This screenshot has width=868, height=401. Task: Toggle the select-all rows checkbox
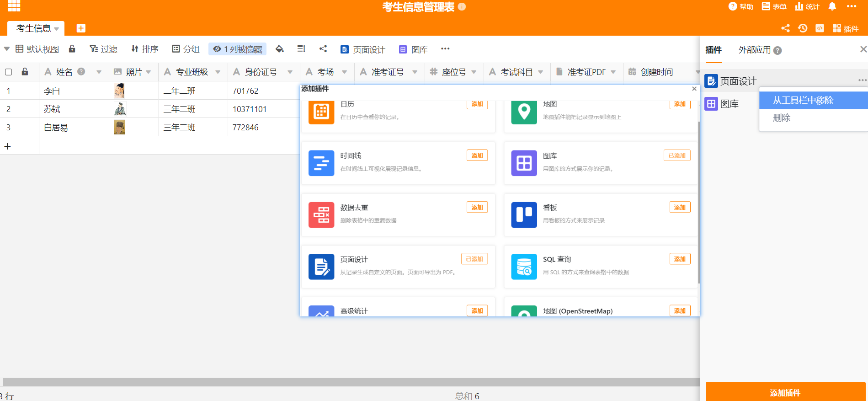8,72
